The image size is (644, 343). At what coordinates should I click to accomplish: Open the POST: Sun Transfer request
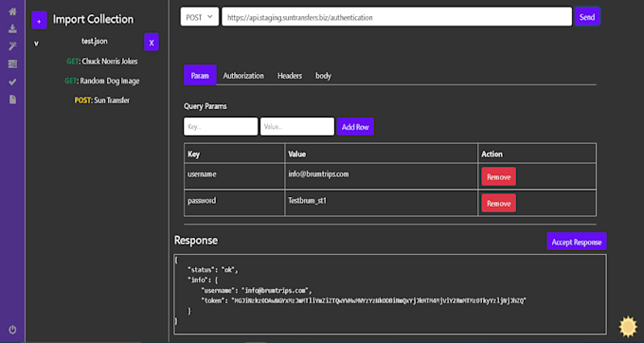click(x=102, y=100)
